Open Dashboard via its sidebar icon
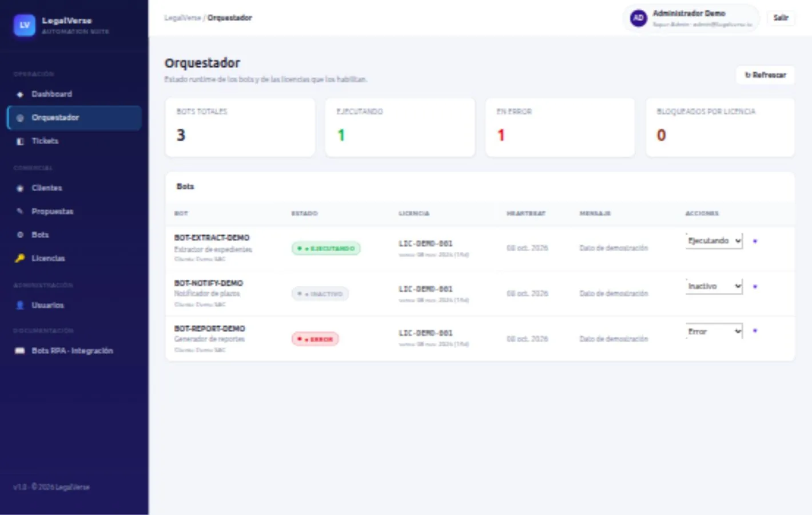 click(20, 94)
